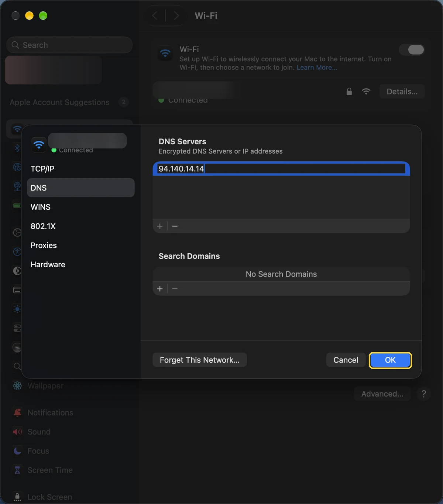Click the Wallpaper flower icon

[x=17, y=385]
